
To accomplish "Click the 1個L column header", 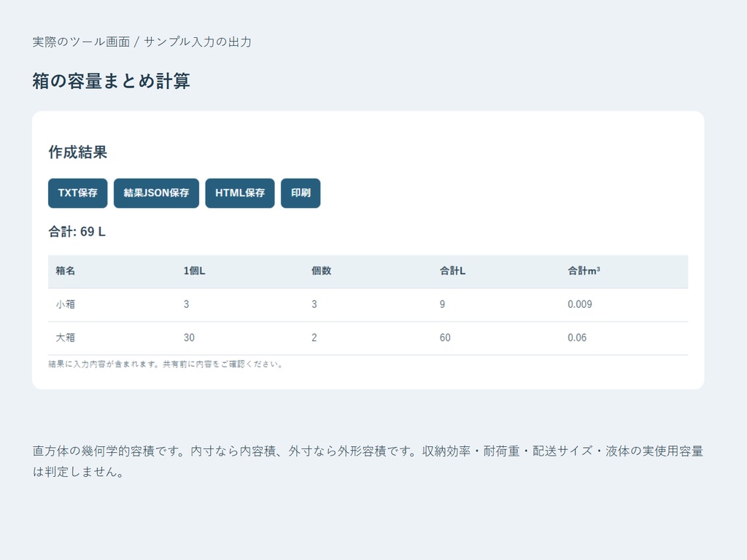I will [194, 271].
